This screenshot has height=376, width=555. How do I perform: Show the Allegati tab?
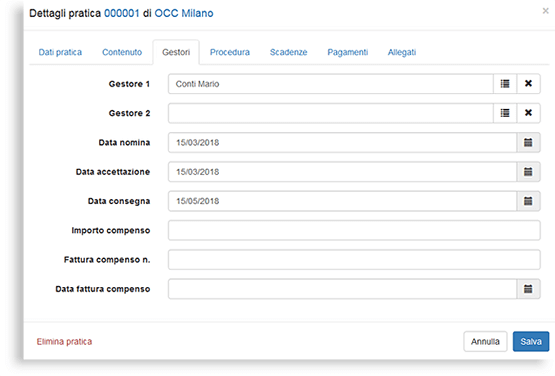[x=402, y=52]
